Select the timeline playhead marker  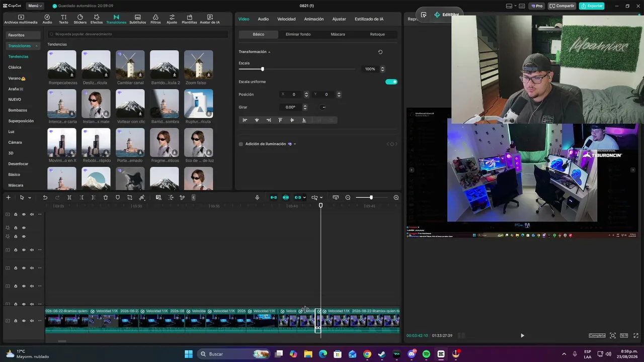tap(320, 205)
